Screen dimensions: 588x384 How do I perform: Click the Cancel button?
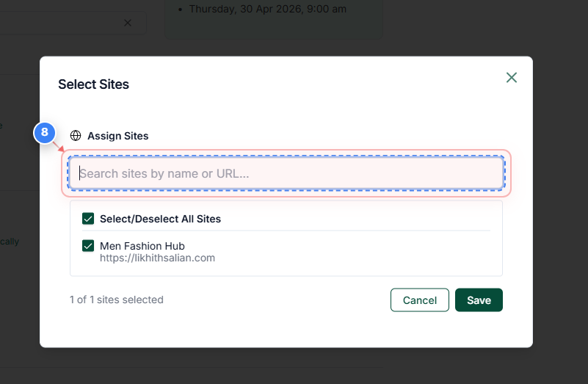tap(420, 300)
